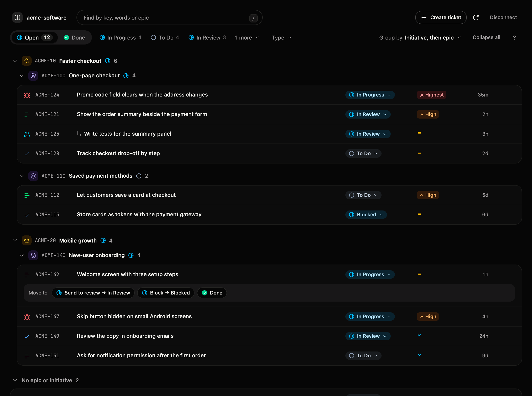Toggle the sidebar panel icon beside acme-software
This screenshot has height=396, width=532.
pyautogui.click(x=17, y=17)
